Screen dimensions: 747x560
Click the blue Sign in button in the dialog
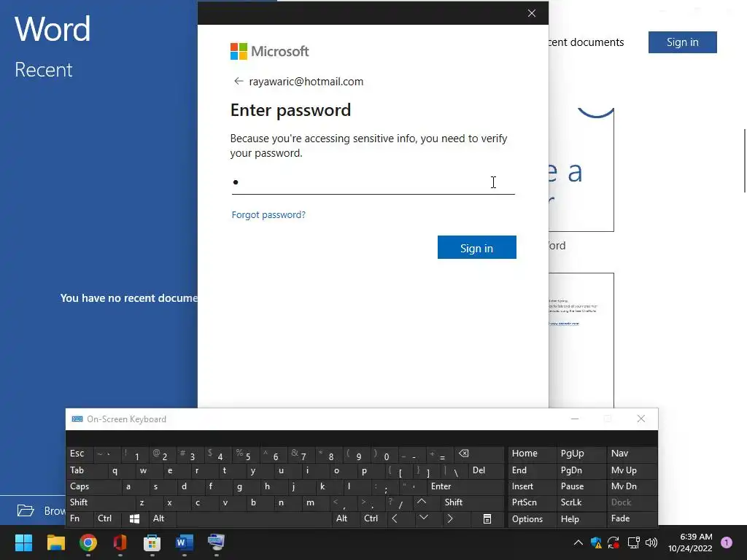pyautogui.click(x=477, y=248)
